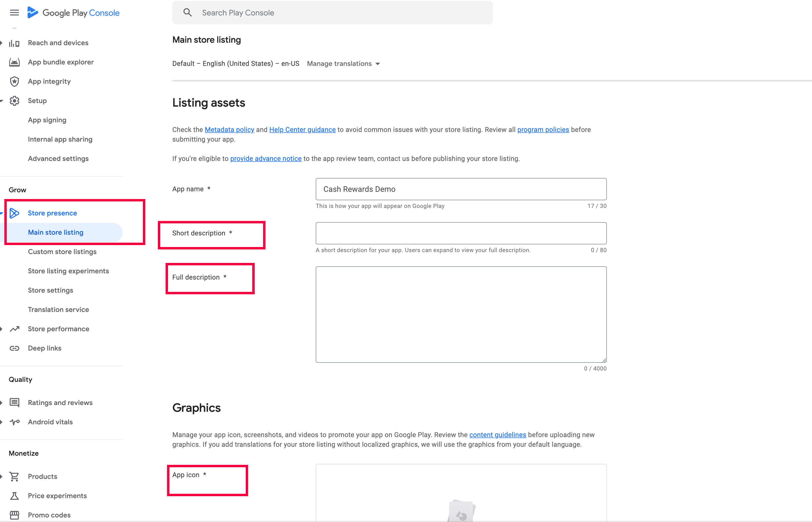Viewport: 812px width, 522px height.
Task: Focus the Search Play Console box
Action: coord(332,13)
